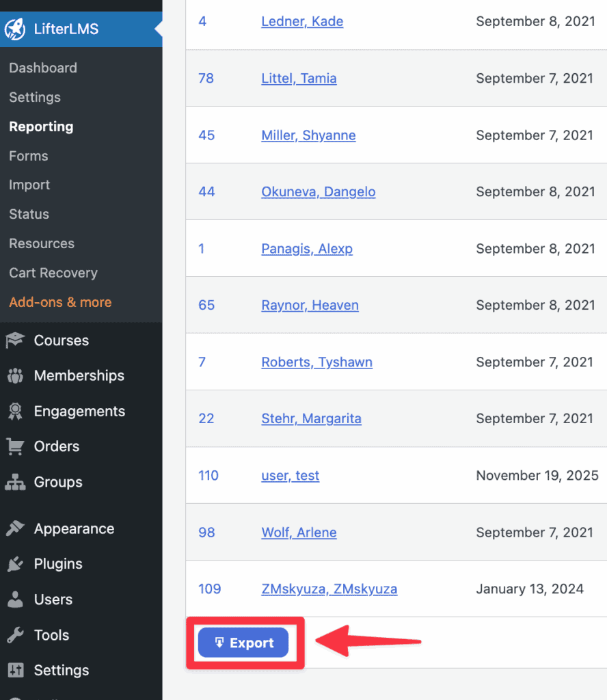View Miller, Shyanne's report
This screenshot has height=700, width=607.
click(x=308, y=135)
